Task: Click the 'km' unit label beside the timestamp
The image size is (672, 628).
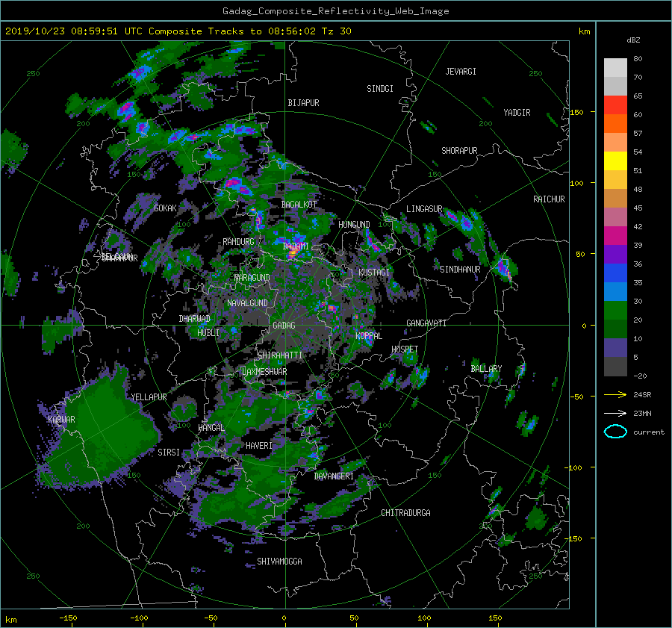Action: point(584,31)
